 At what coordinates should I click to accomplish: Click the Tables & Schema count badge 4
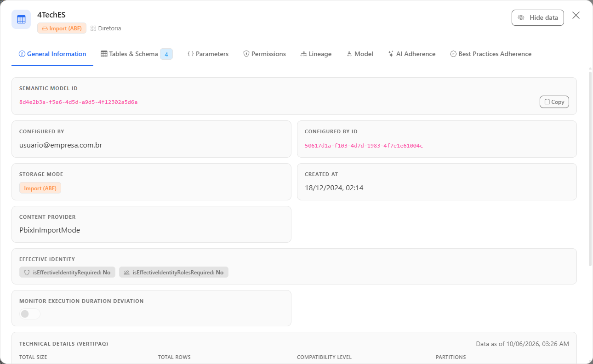tap(166, 54)
